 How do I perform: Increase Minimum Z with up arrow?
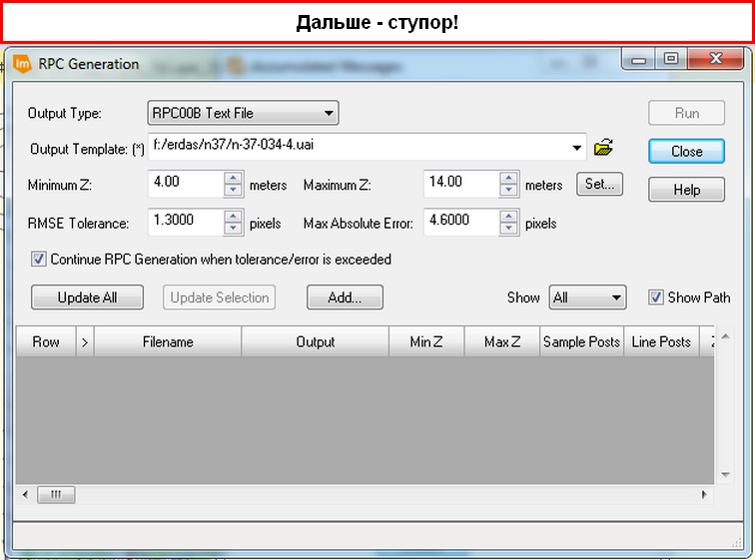tap(233, 178)
